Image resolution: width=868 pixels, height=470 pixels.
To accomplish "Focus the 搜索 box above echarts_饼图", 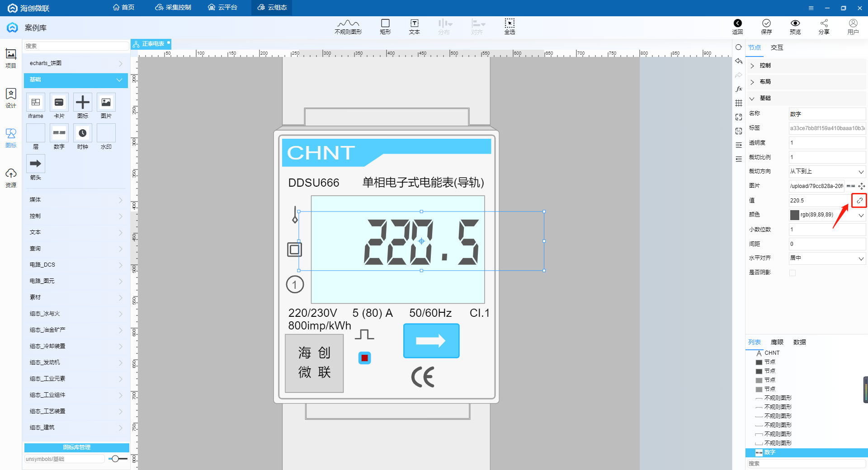I will point(76,46).
